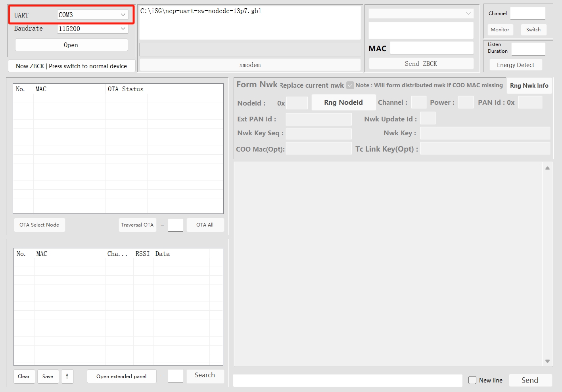
Task: Start a device scan with Search
Action: pyautogui.click(x=205, y=375)
